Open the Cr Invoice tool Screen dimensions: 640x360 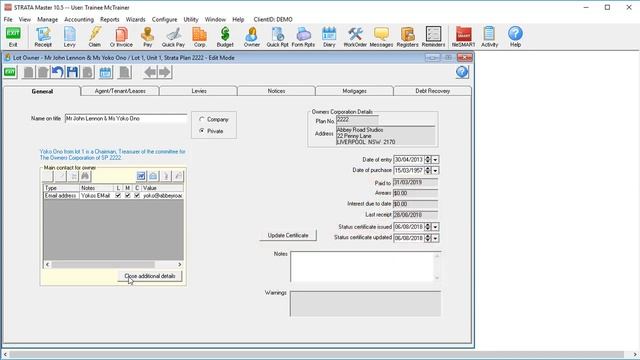(x=121, y=37)
